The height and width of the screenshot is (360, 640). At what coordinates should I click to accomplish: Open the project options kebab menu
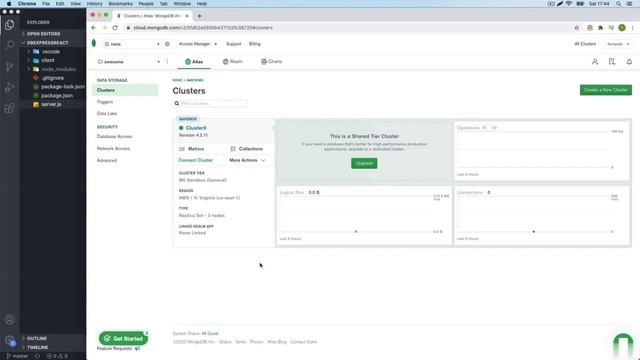coord(167,62)
